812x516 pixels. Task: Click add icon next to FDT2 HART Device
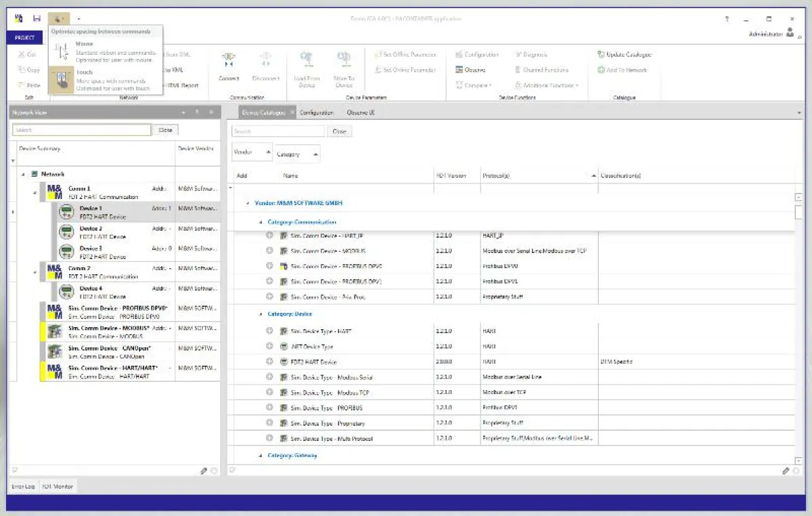tap(269, 362)
